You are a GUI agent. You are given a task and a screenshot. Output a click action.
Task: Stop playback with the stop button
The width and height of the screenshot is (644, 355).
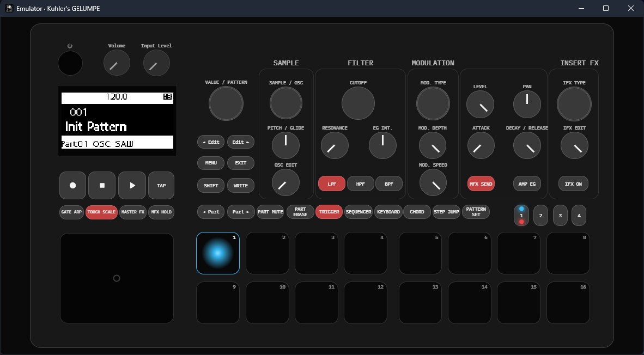pos(102,186)
